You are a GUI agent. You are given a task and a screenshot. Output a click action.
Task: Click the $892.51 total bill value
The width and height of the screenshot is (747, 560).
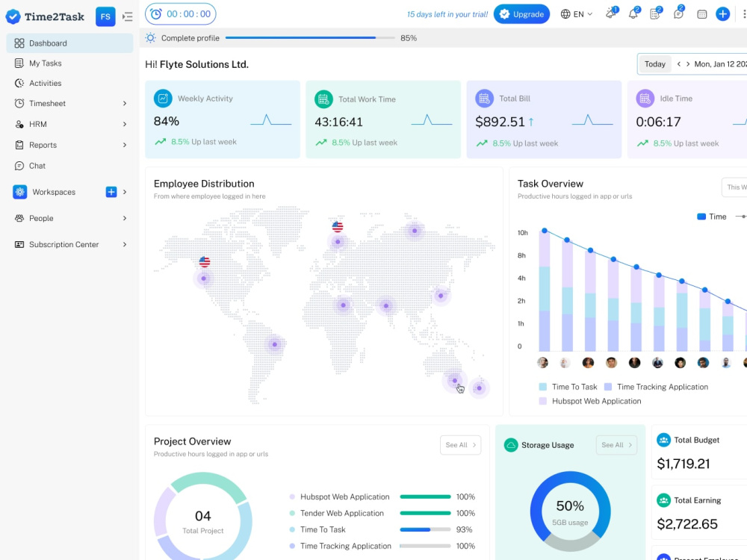500,122
